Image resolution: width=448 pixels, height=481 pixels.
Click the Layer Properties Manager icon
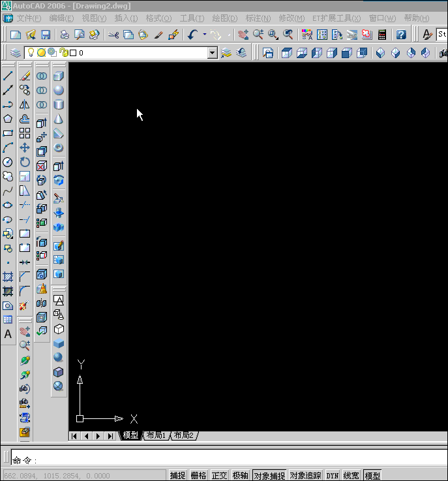click(15, 53)
